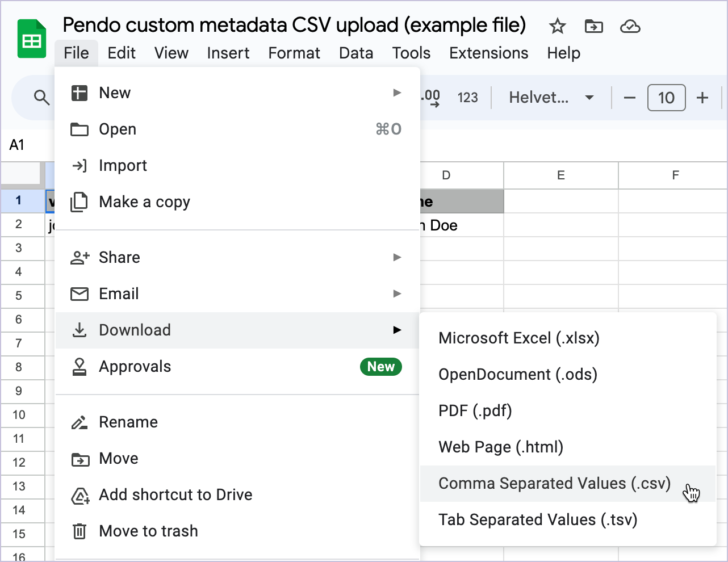This screenshot has width=728, height=562.
Task: Click the font size field showing 10
Action: 666,98
